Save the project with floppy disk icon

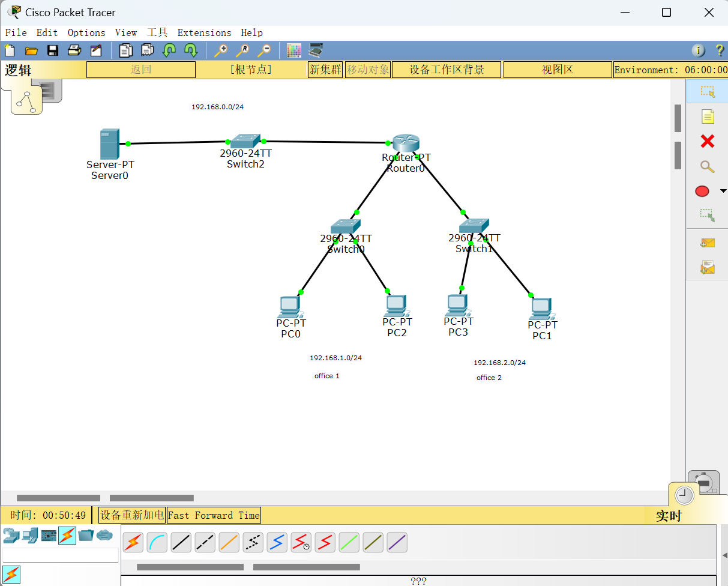point(53,50)
